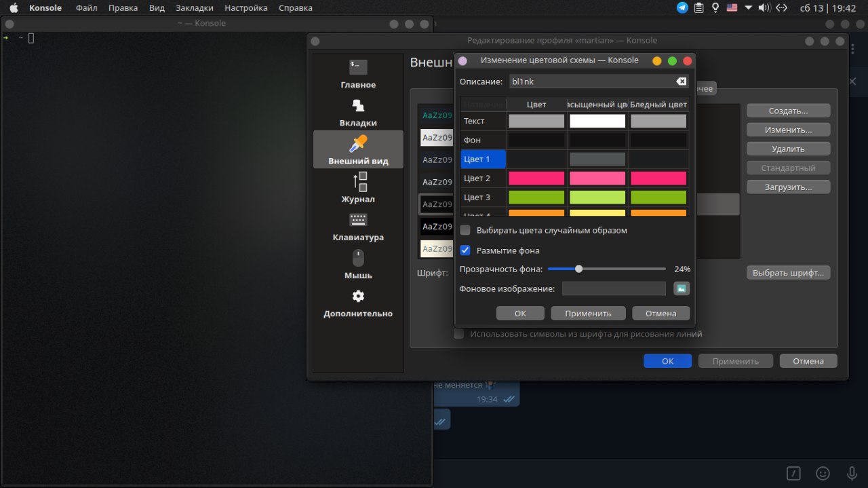868x488 pixels.
Task: Click the microphone icon in Telegram window
Action: pos(852,473)
